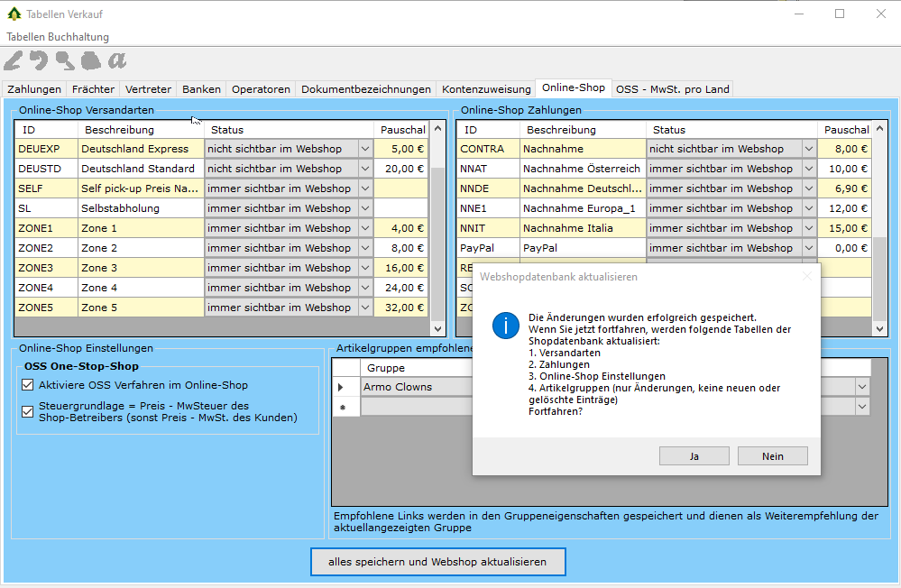The image size is (901, 588).
Task: Click the italic 'a' font toolbar icon
Action: coord(117,60)
